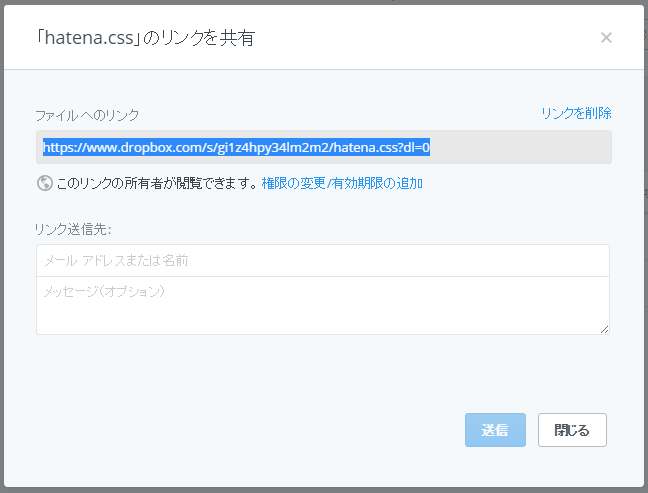Screen dimensions: 648x493
Task: Close the share link dialog with X
Action: (x=606, y=38)
